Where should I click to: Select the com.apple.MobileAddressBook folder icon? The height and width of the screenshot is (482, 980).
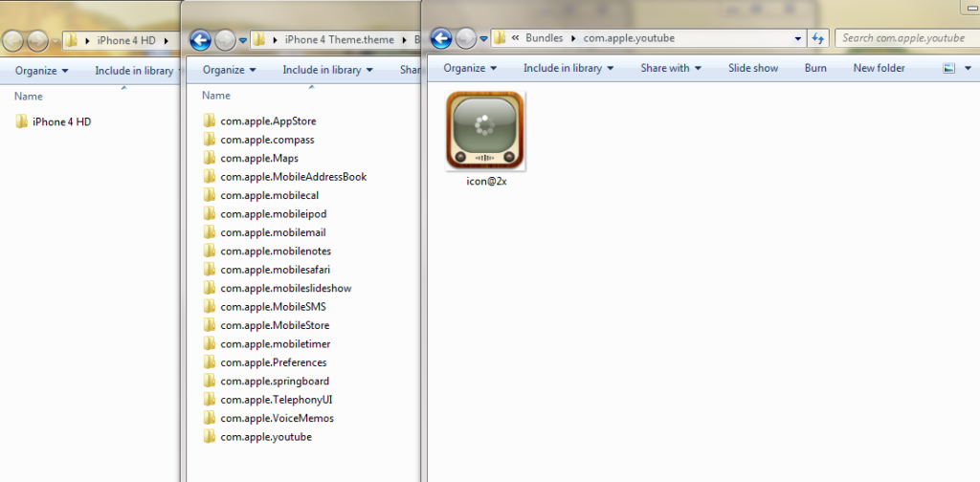[210, 176]
